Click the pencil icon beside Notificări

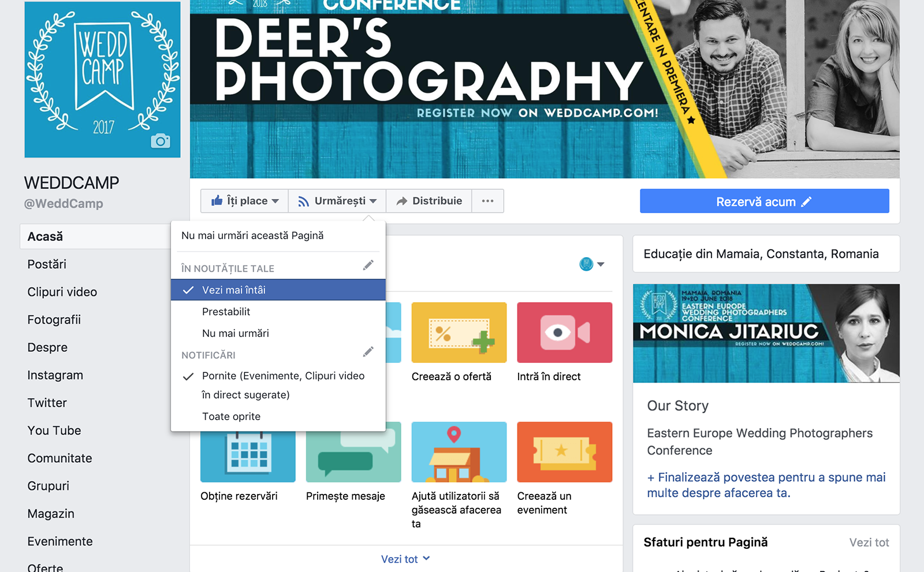click(368, 352)
